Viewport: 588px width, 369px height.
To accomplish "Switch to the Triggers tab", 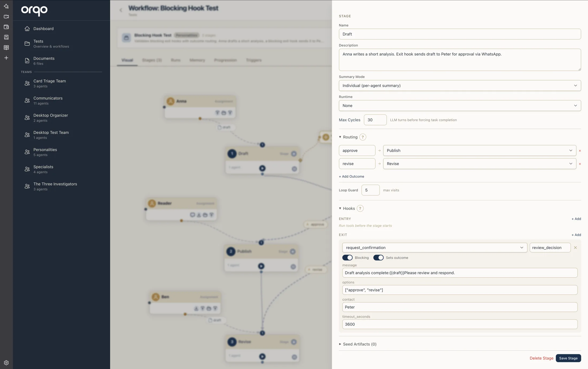I will (x=254, y=60).
